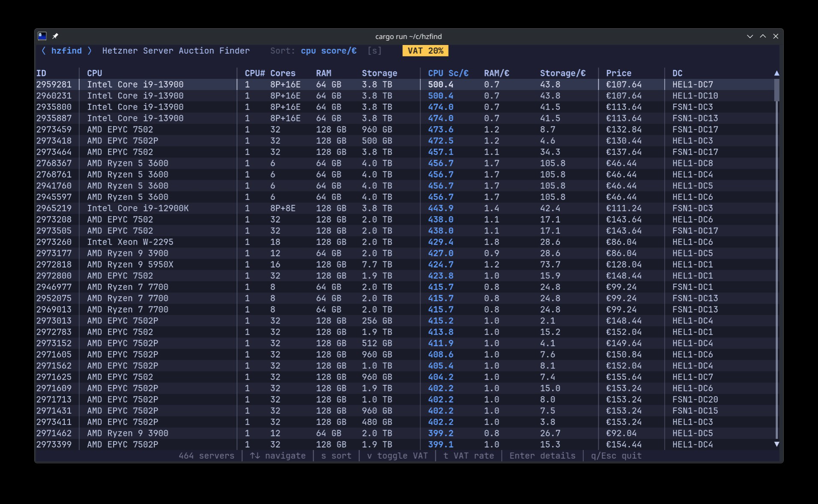The height and width of the screenshot is (504, 818).
Task: Click Intel Core i9-12900K CPU cell
Action: [x=138, y=208]
